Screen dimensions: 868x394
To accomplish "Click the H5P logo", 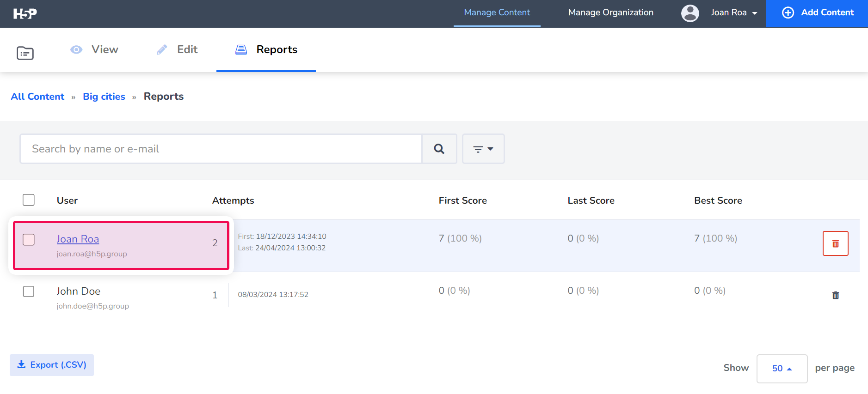I will (25, 14).
